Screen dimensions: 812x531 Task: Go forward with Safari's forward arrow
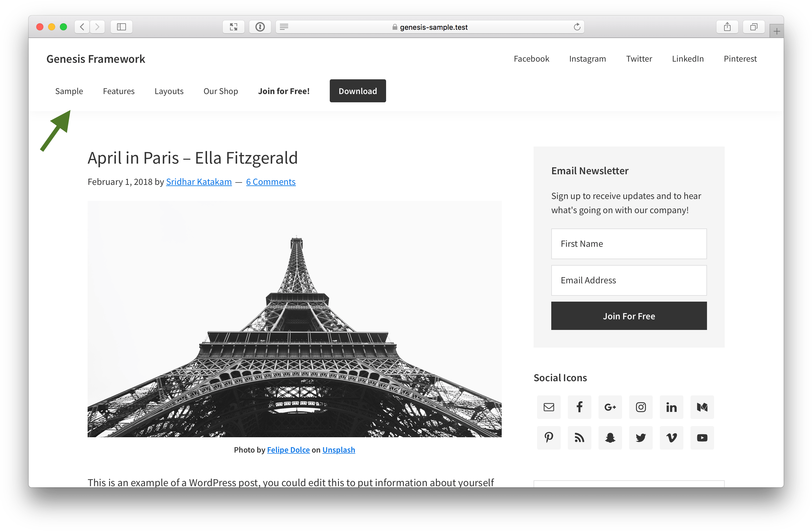pyautogui.click(x=97, y=27)
